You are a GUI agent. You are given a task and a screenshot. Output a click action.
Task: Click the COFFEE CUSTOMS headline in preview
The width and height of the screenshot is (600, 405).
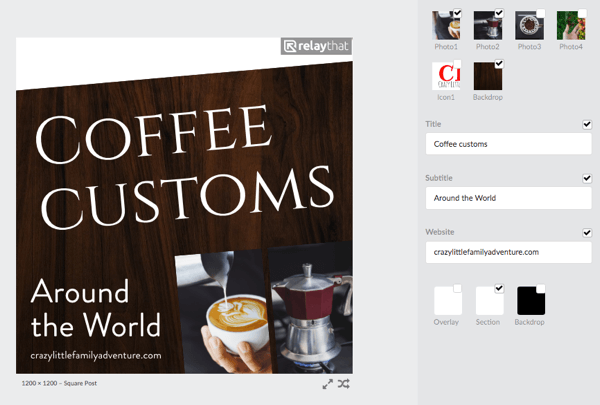(x=186, y=168)
